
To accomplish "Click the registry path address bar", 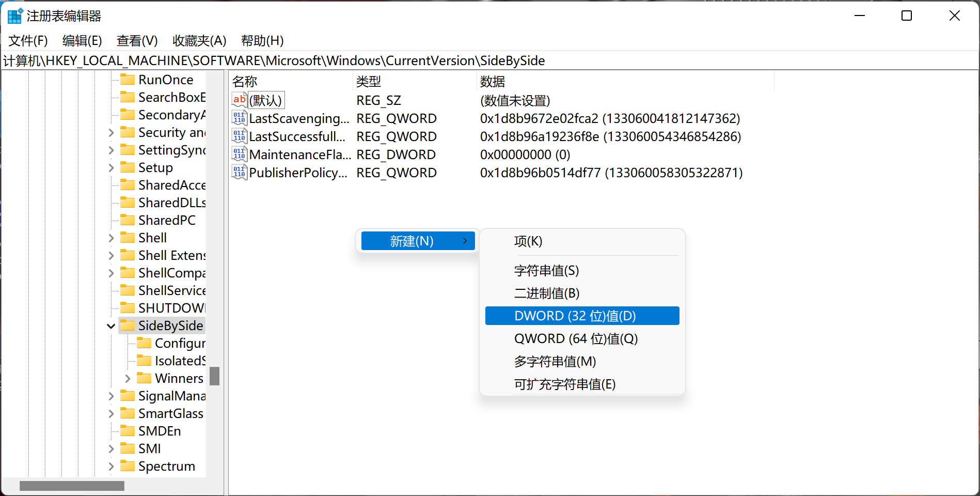I will [489, 60].
